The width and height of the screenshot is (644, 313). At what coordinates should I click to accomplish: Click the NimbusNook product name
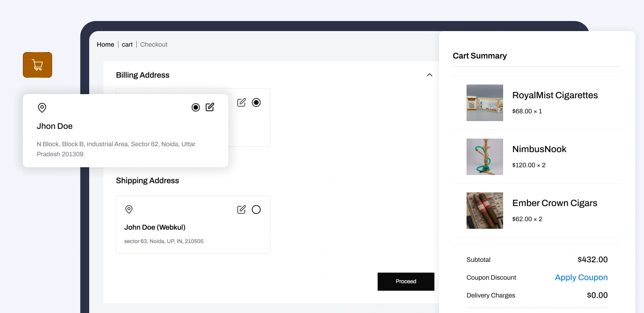pyautogui.click(x=539, y=149)
